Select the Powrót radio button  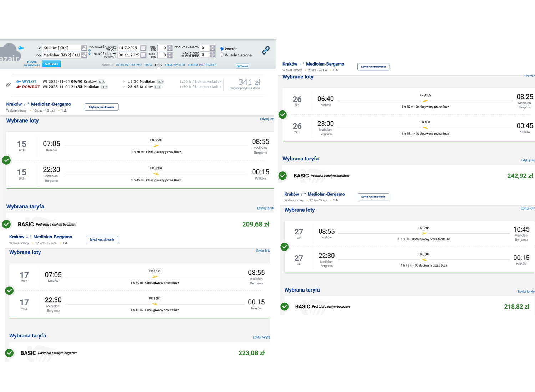(x=221, y=49)
